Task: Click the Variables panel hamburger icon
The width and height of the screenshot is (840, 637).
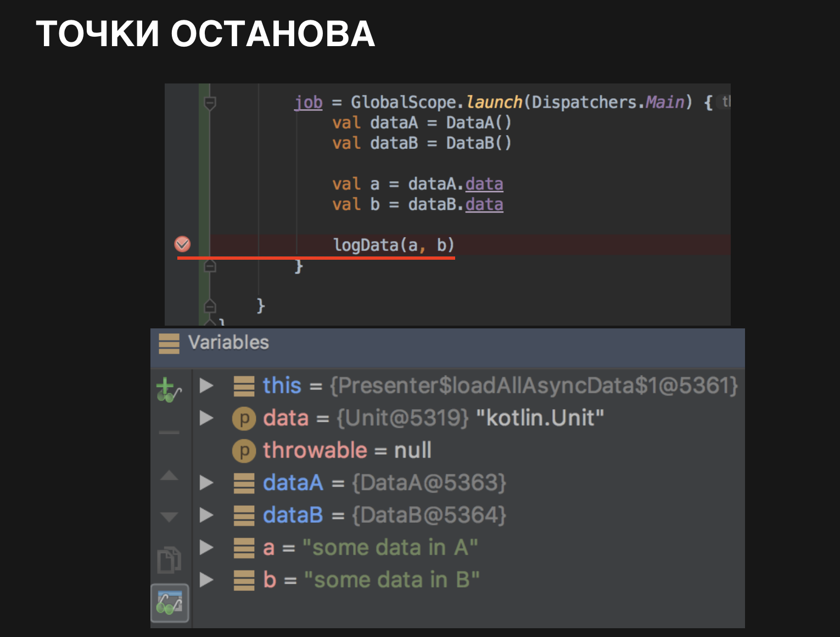Action: pyautogui.click(x=168, y=344)
